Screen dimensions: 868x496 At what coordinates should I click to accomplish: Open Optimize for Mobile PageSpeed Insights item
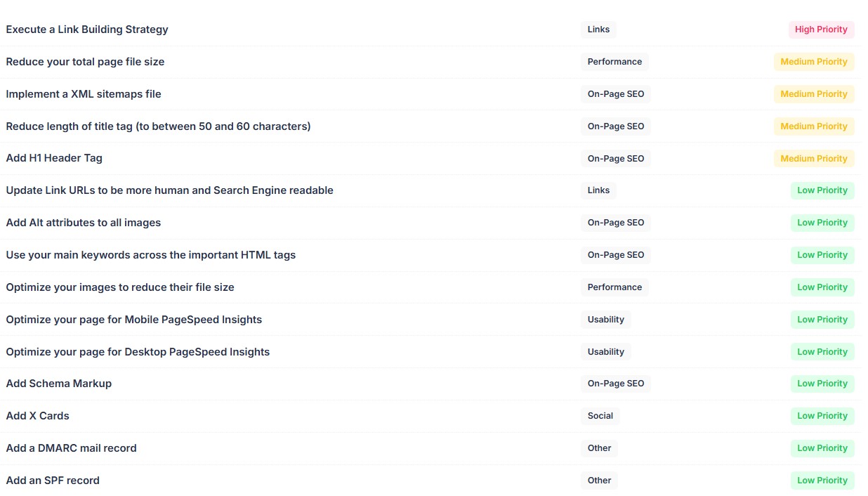tap(133, 320)
